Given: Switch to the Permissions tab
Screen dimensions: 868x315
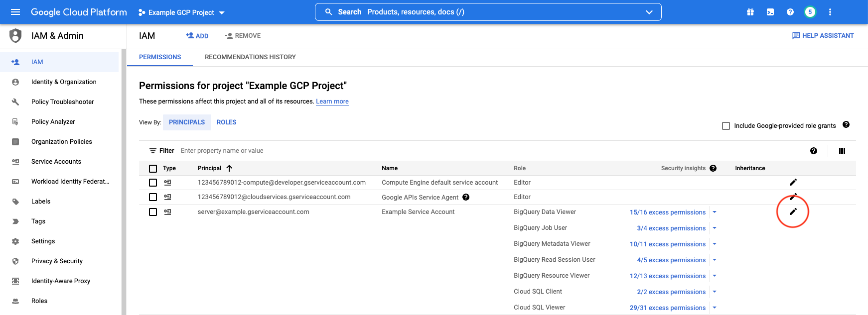Looking at the screenshot, I should 160,57.
